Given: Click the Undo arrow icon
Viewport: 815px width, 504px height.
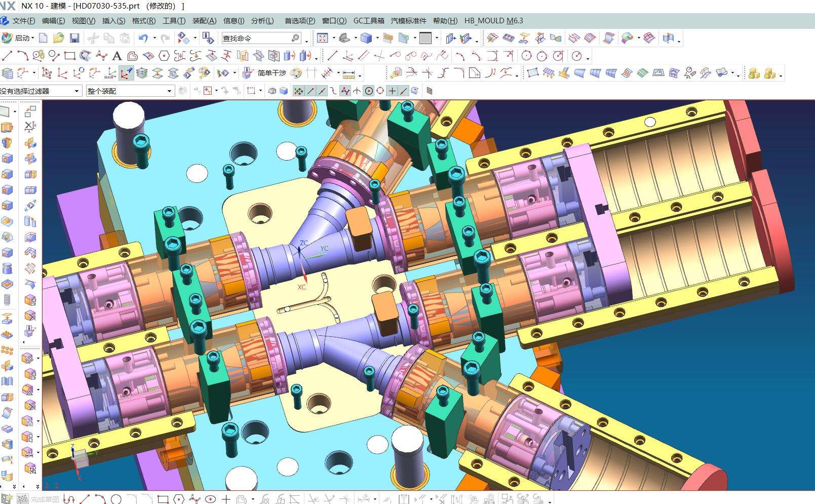Looking at the screenshot, I should pyautogui.click(x=143, y=38).
